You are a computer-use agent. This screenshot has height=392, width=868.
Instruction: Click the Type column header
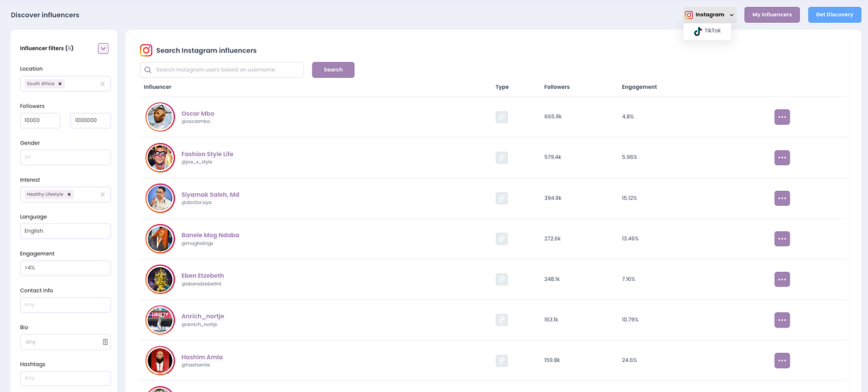click(x=502, y=87)
